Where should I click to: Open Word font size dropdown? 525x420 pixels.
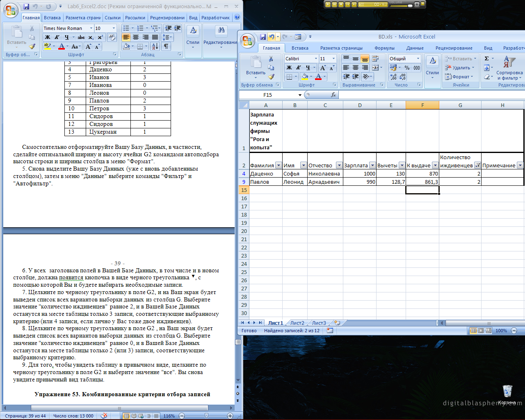tap(114, 28)
